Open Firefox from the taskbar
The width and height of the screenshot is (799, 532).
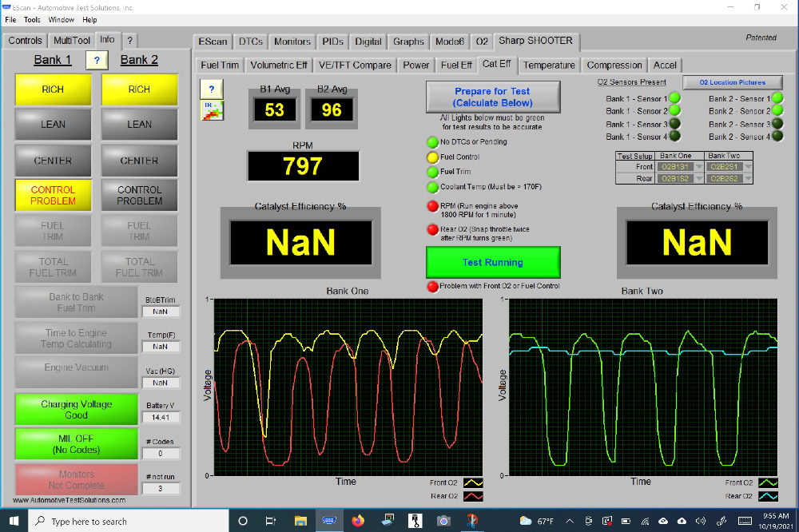pos(357,521)
